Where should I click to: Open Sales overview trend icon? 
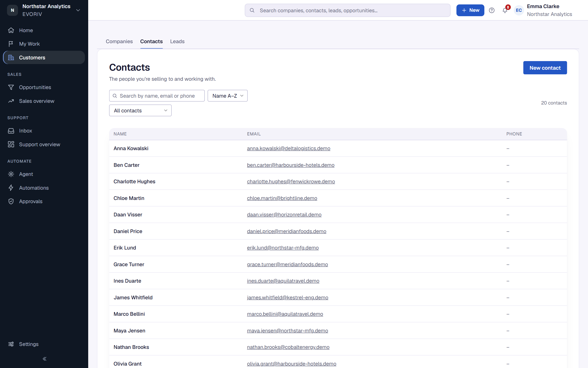point(11,101)
